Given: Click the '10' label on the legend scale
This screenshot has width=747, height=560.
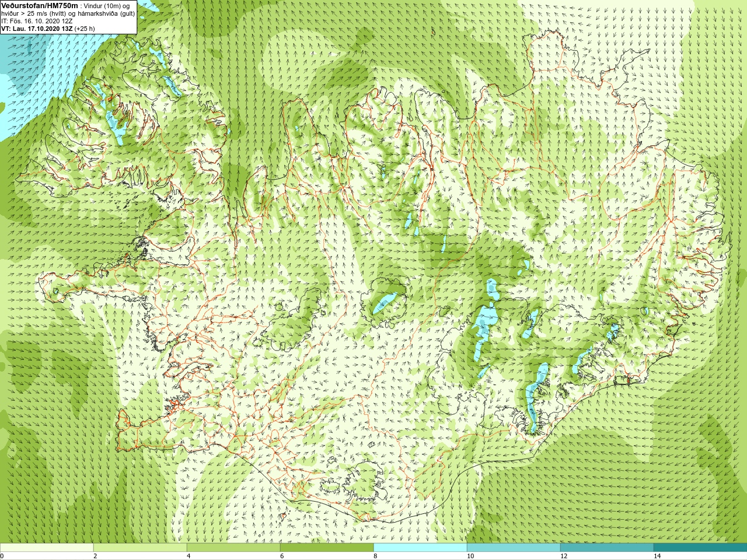Looking at the screenshot, I should pyautogui.click(x=470, y=556).
